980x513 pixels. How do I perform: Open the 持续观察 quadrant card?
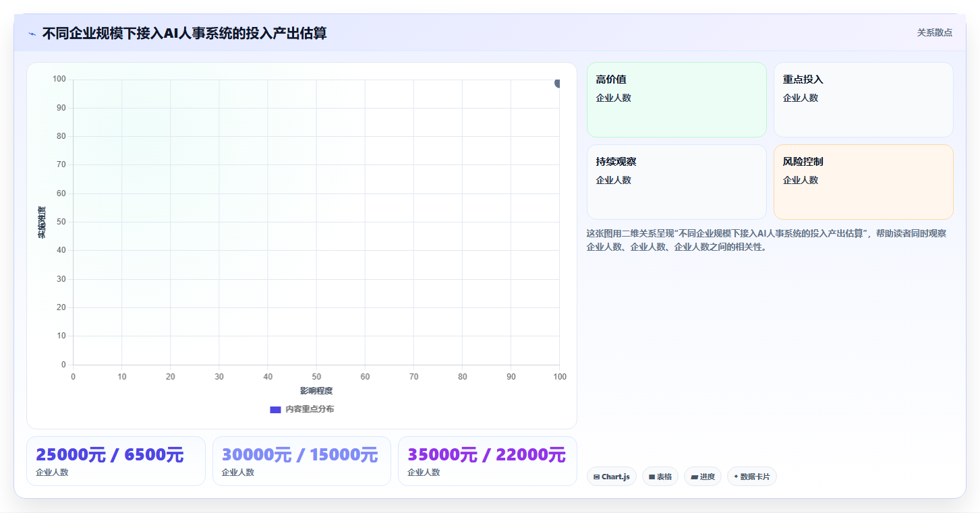(676, 182)
